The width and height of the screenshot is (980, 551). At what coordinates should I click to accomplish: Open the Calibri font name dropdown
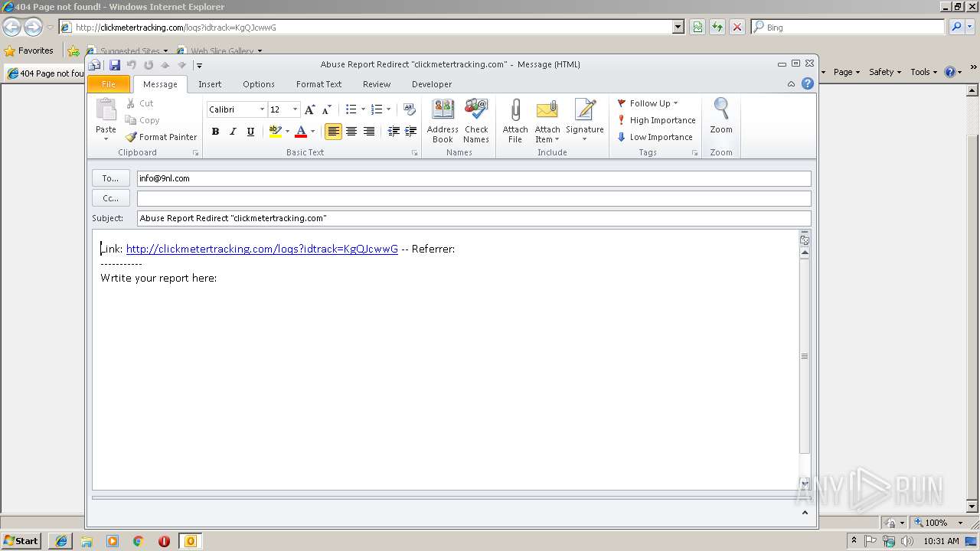pyautogui.click(x=262, y=109)
